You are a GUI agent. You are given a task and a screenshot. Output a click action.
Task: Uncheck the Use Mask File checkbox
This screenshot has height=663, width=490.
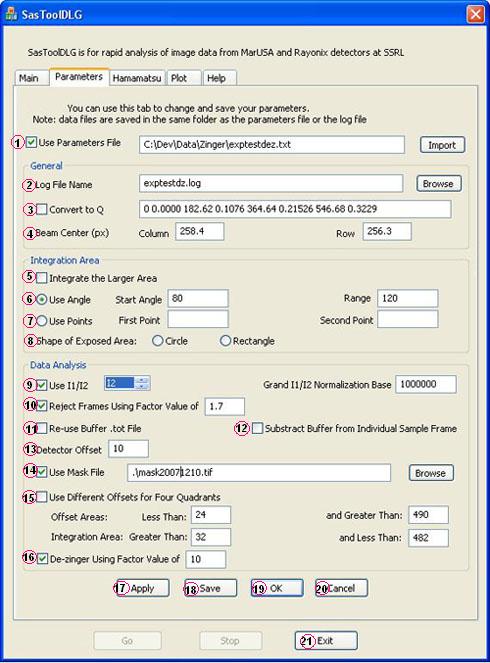(x=41, y=472)
